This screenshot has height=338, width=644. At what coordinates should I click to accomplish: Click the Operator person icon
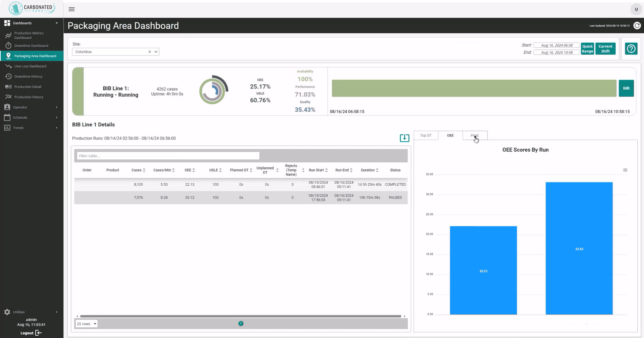point(7,107)
